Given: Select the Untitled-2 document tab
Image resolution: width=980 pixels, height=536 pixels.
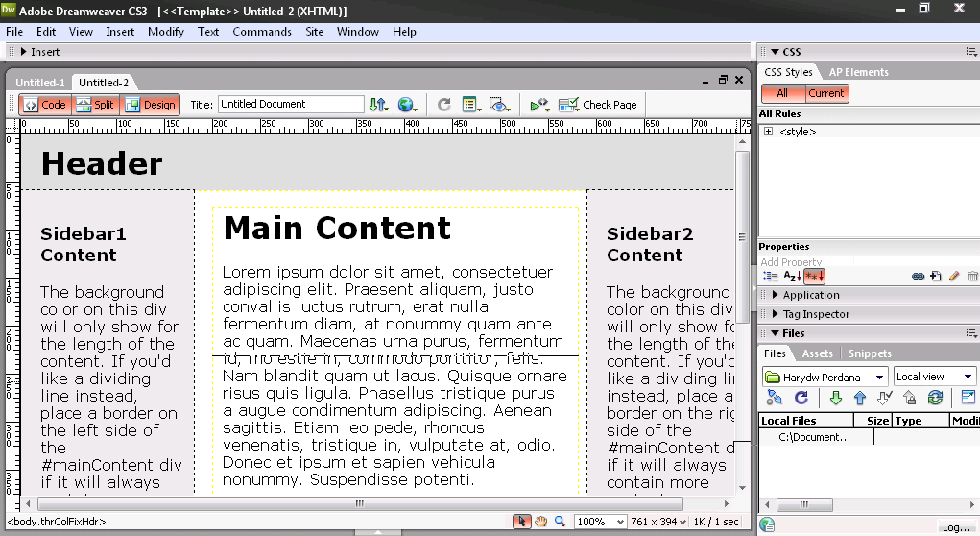Looking at the screenshot, I should [104, 83].
